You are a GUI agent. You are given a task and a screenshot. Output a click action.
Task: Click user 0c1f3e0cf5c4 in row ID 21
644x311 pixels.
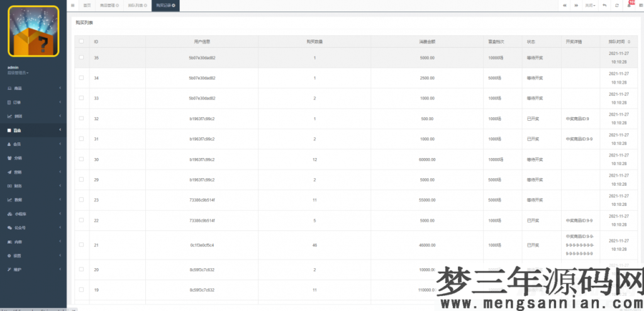pos(202,245)
